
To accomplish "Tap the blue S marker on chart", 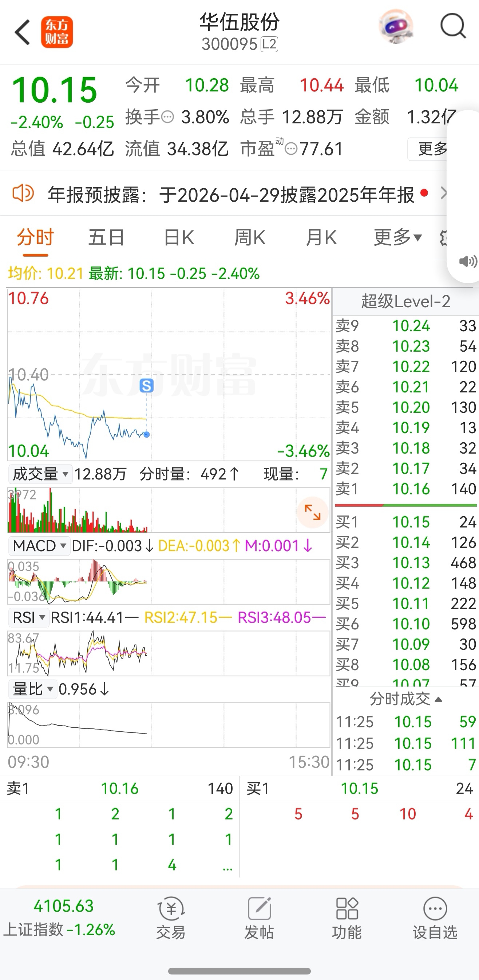I will pyautogui.click(x=146, y=386).
